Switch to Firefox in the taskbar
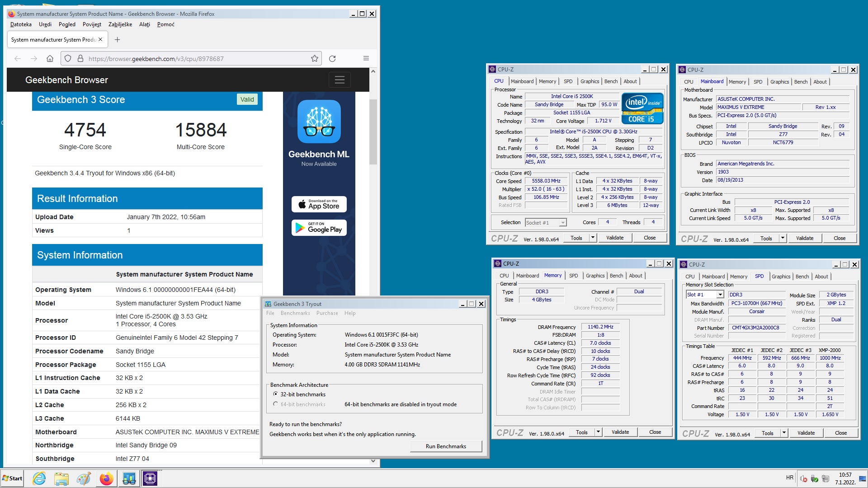This screenshot has height=488, width=868. pos(106,479)
